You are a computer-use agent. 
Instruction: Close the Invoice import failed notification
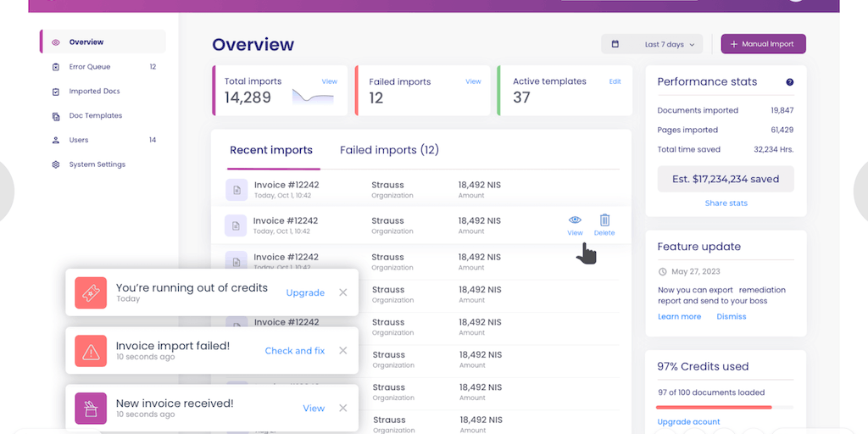tap(343, 350)
